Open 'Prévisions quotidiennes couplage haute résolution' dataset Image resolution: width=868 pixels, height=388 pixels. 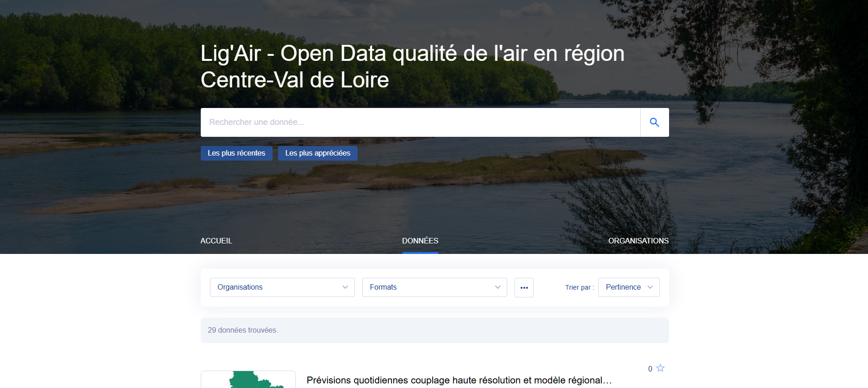tap(459, 380)
